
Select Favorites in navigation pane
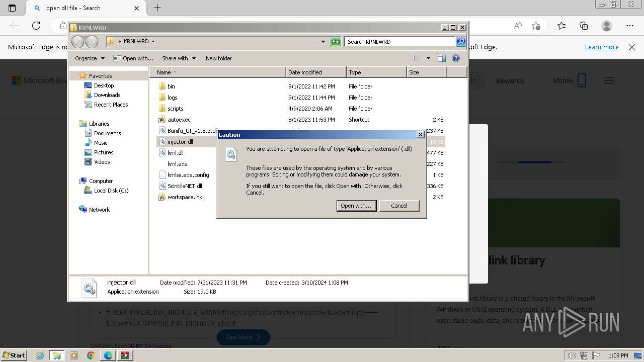click(x=100, y=76)
